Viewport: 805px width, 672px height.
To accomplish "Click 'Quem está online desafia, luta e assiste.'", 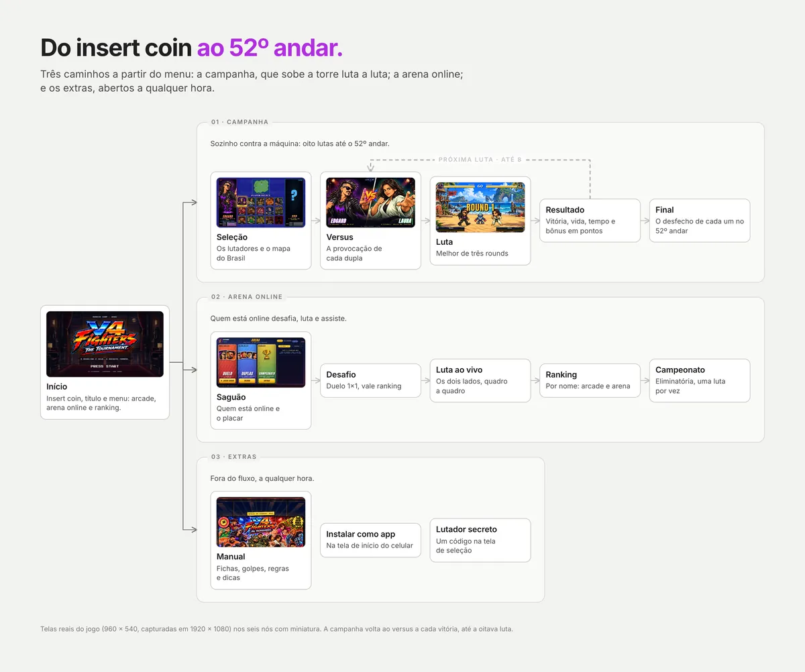I will pyautogui.click(x=278, y=319).
